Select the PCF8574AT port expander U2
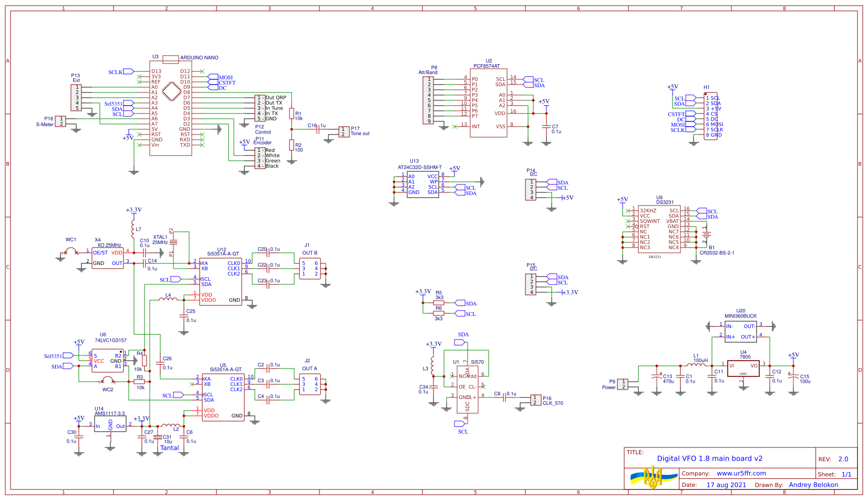The image size is (868, 500). click(x=489, y=103)
